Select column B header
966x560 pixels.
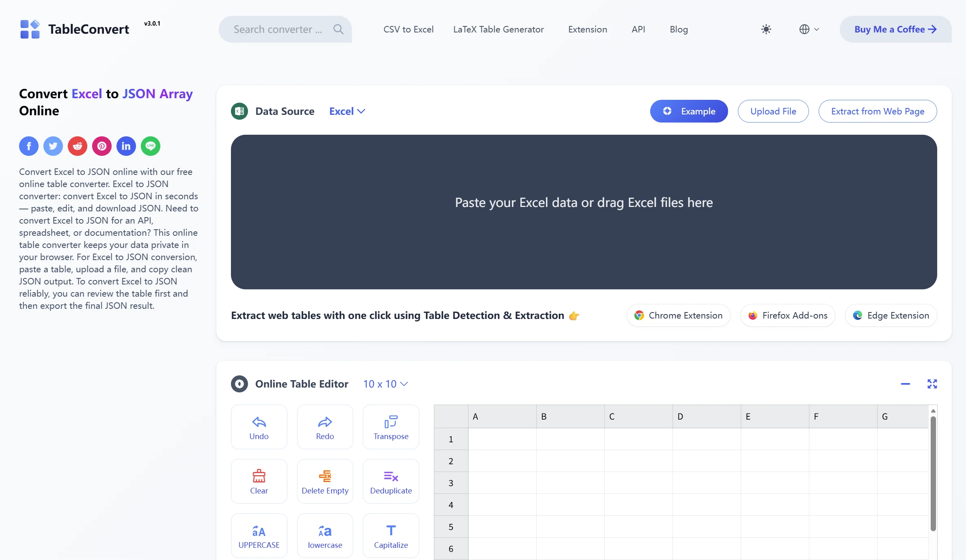coord(570,416)
